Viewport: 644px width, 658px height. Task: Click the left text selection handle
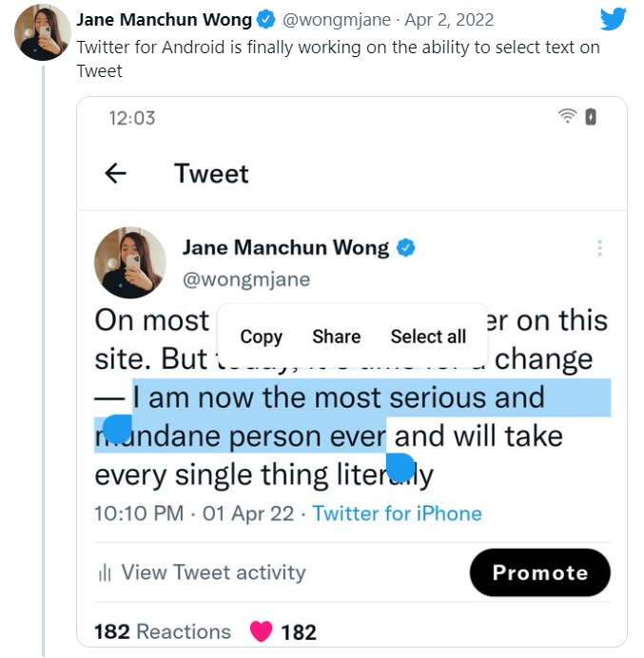116,429
